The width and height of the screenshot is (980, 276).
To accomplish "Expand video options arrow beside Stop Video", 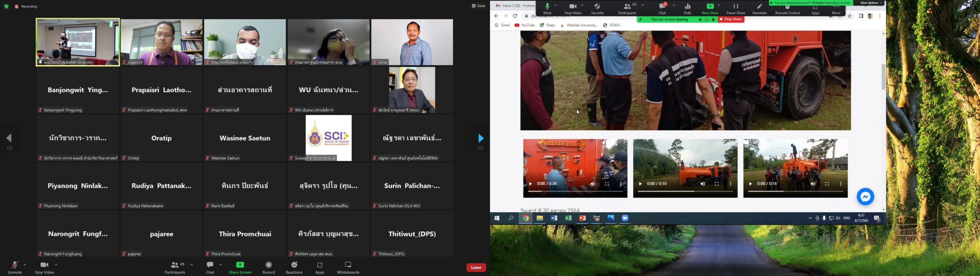I will pos(56,264).
